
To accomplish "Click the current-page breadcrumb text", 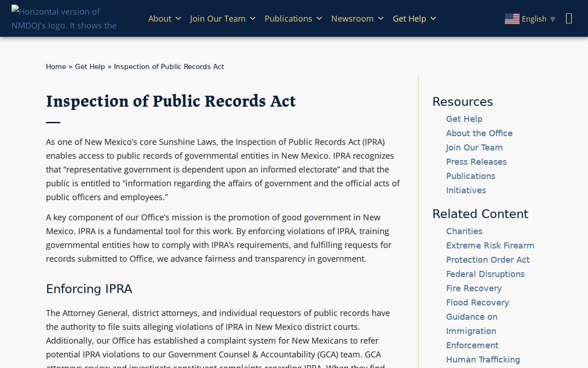I will (x=169, y=67).
